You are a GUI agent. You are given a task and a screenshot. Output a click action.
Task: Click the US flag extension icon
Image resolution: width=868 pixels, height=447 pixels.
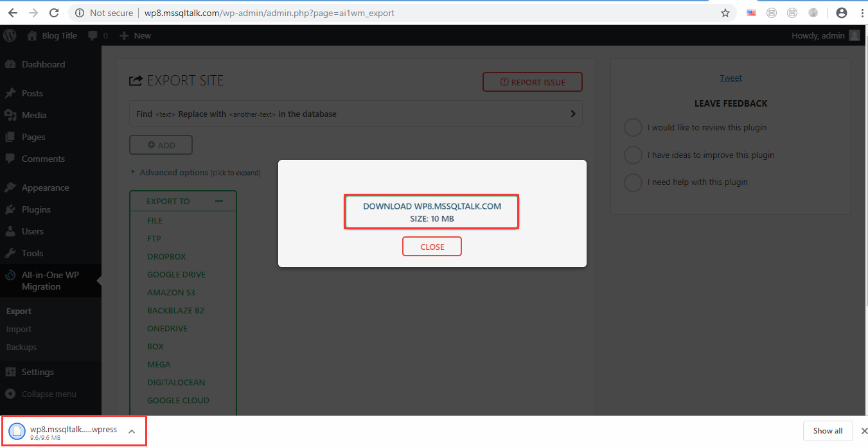coord(751,13)
